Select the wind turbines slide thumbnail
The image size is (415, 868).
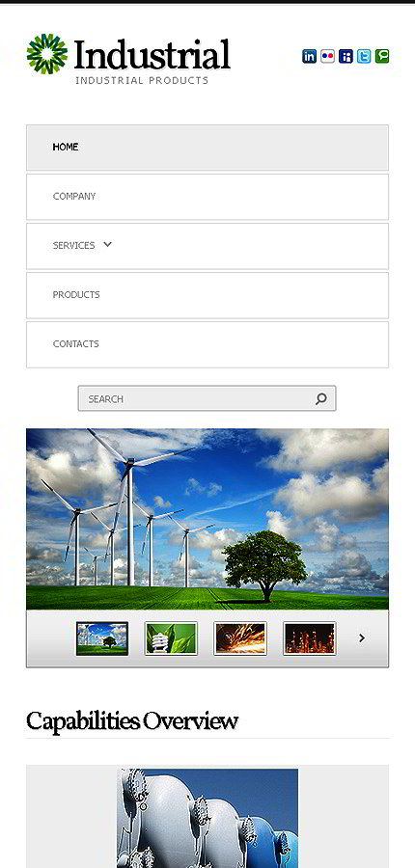102,638
